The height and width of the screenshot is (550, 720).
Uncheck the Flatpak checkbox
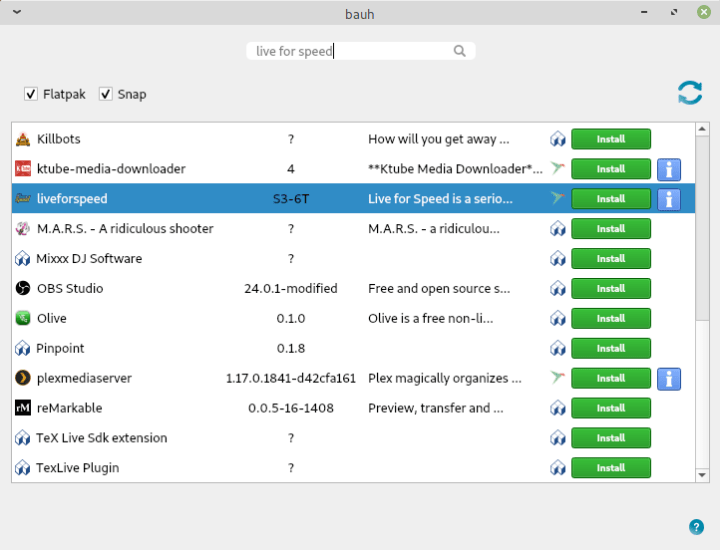(31, 94)
